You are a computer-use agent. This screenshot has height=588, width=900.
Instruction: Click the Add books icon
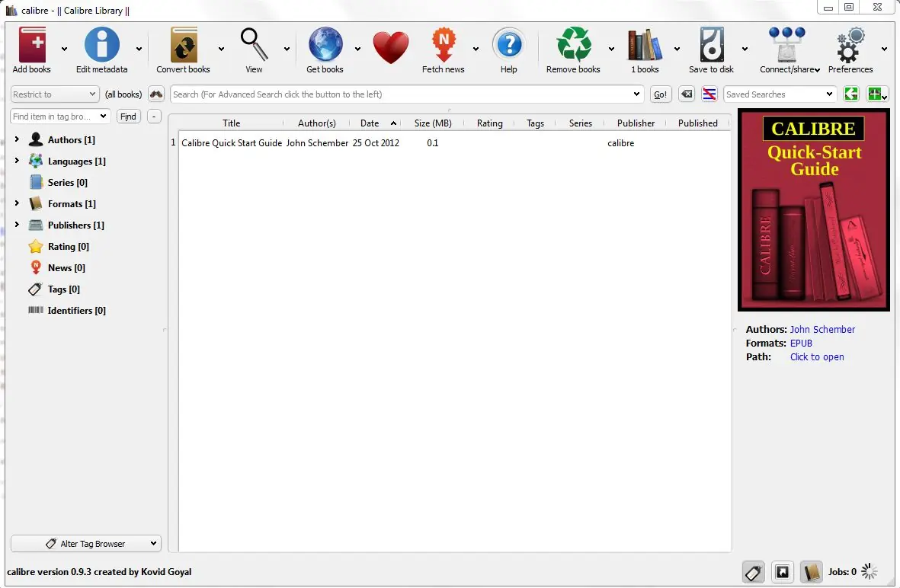tap(32, 45)
